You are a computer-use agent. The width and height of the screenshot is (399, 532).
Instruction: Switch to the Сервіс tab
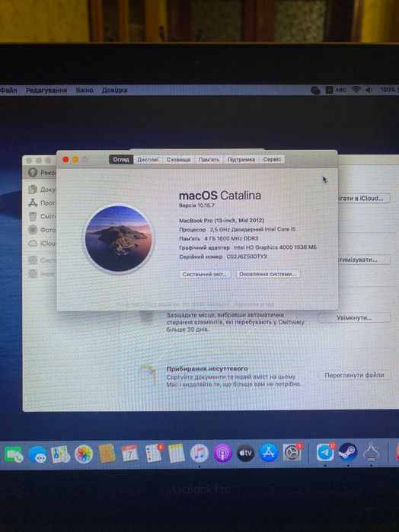tap(272, 160)
